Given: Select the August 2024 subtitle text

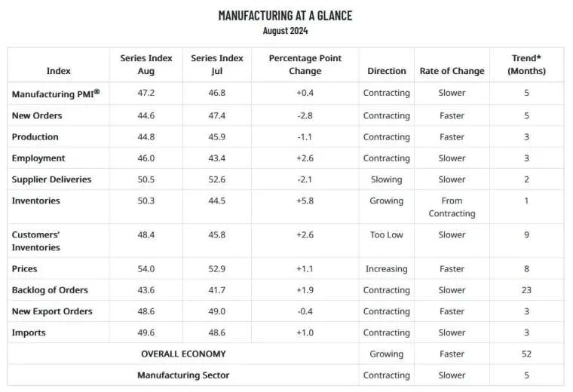Looking at the screenshot, I should point(285,31).
